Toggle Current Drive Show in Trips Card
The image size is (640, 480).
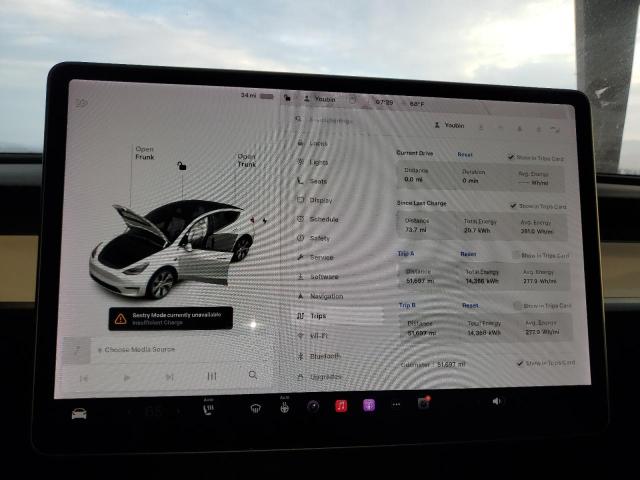tap(512, 157)
